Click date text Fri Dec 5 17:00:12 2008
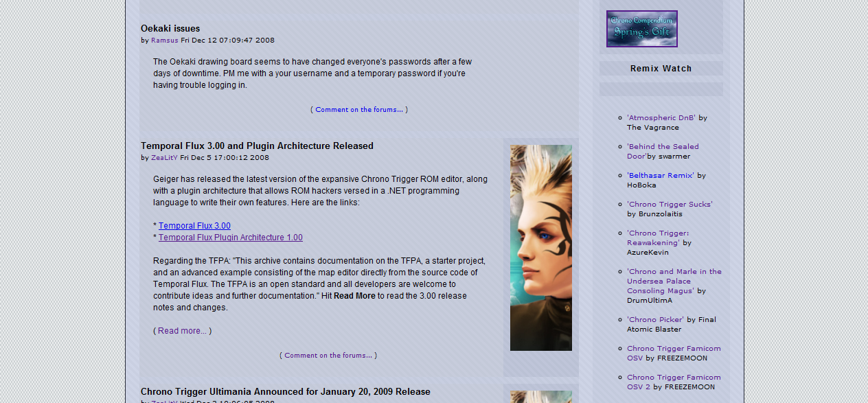Screen dimensions: 868x403 [225, 158]
